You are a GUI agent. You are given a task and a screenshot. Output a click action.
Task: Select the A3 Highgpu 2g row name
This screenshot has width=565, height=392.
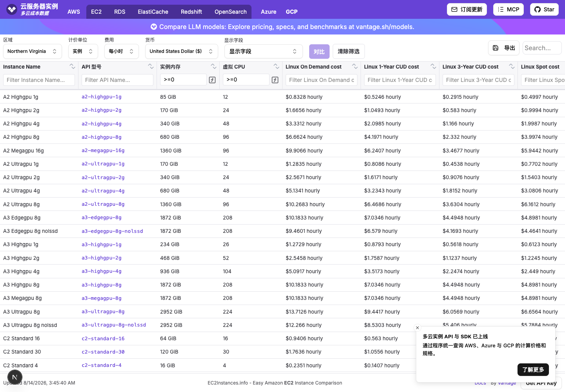[21, 258]
